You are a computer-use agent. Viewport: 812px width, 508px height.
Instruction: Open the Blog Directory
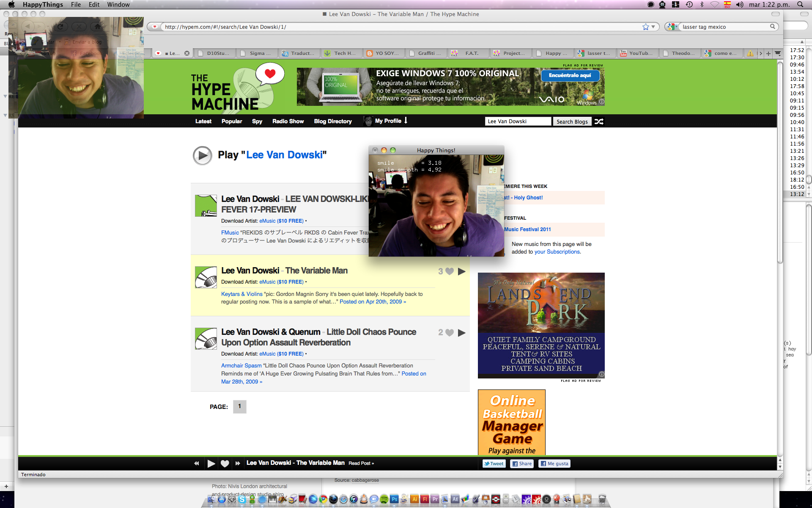(333, 121)
